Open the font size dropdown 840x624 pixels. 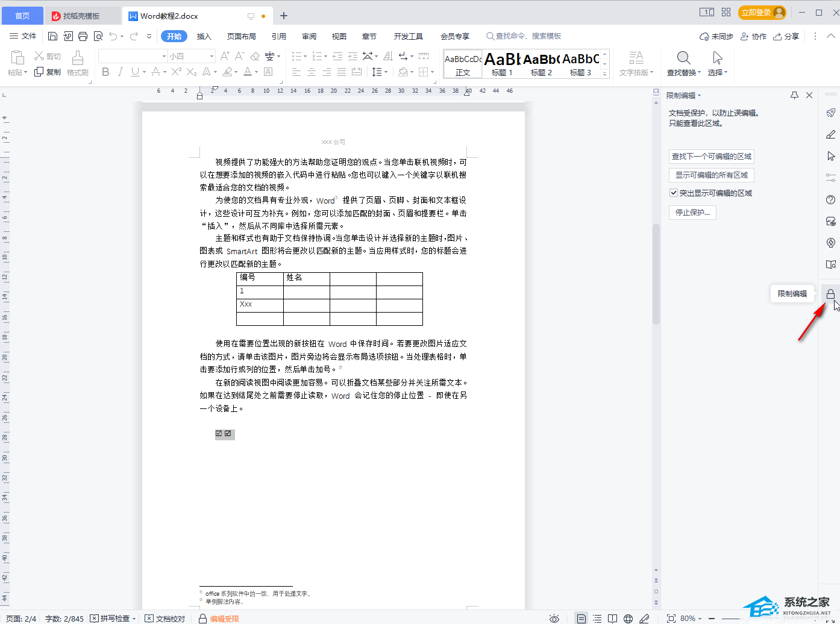[x=212, y=56]
